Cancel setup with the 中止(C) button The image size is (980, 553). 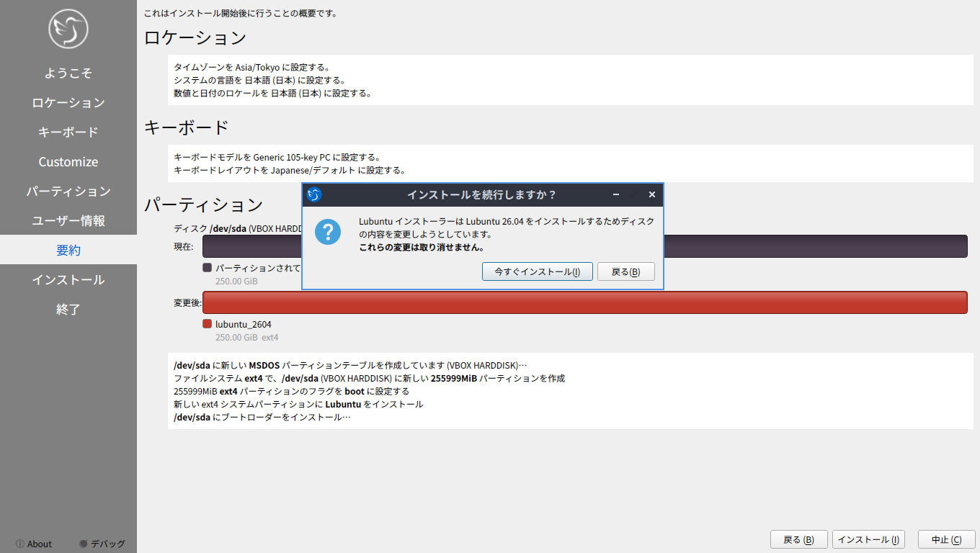pos(946,539)
